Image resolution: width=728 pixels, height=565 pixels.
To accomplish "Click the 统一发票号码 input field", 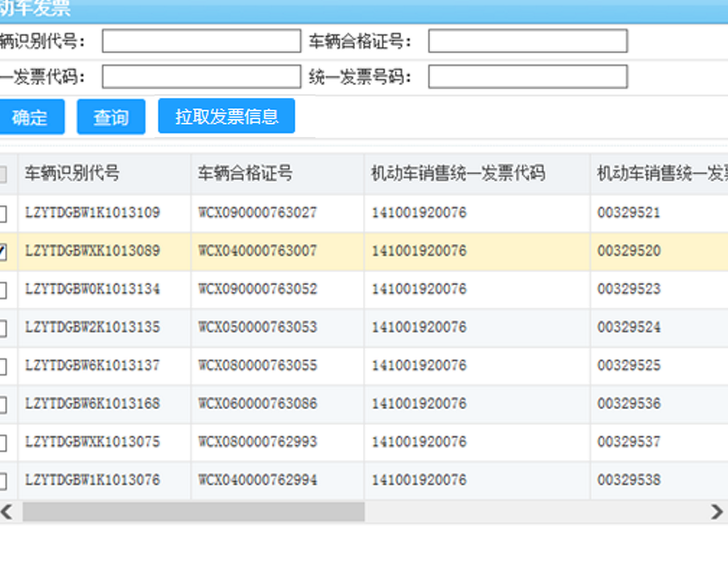I will 527,77.
